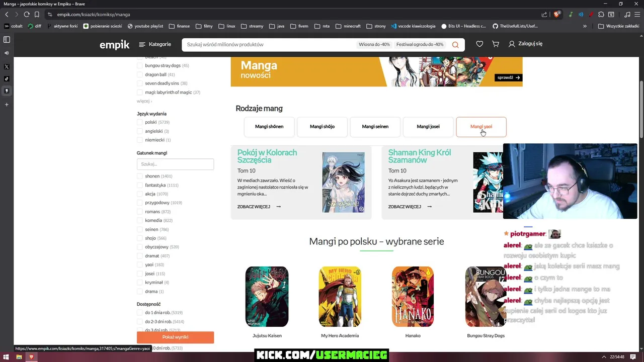Open Brave main hamburger menu
Image resolution: width=644 pixels, height=362 pixels.
click(637, 15)
